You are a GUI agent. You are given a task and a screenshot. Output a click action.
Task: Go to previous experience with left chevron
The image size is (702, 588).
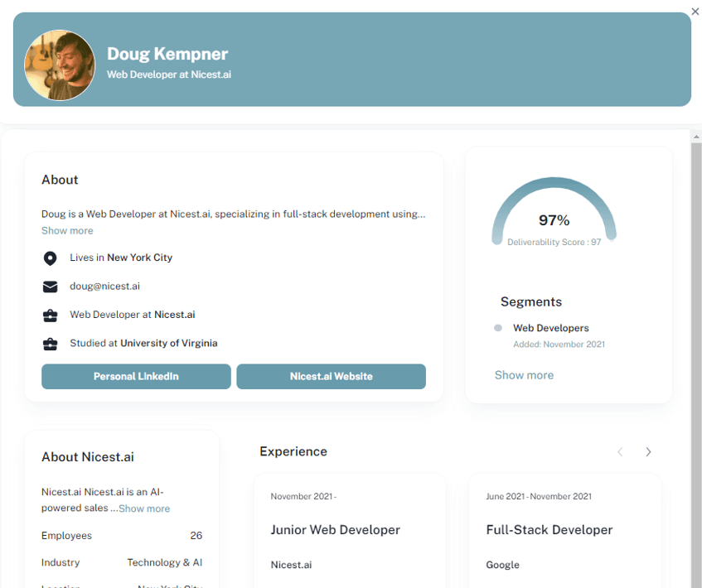click(620, 452)
